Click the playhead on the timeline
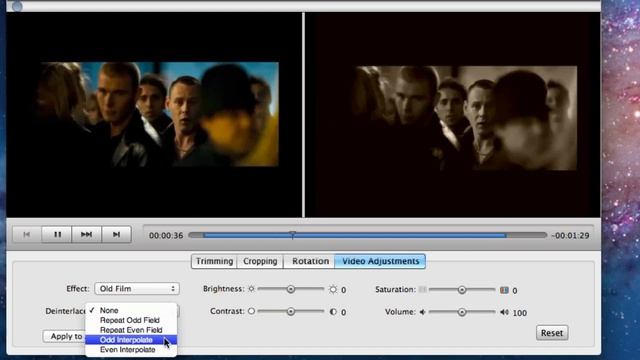The image size is (640, 360). pyautogui.click(x=293, y=235)
